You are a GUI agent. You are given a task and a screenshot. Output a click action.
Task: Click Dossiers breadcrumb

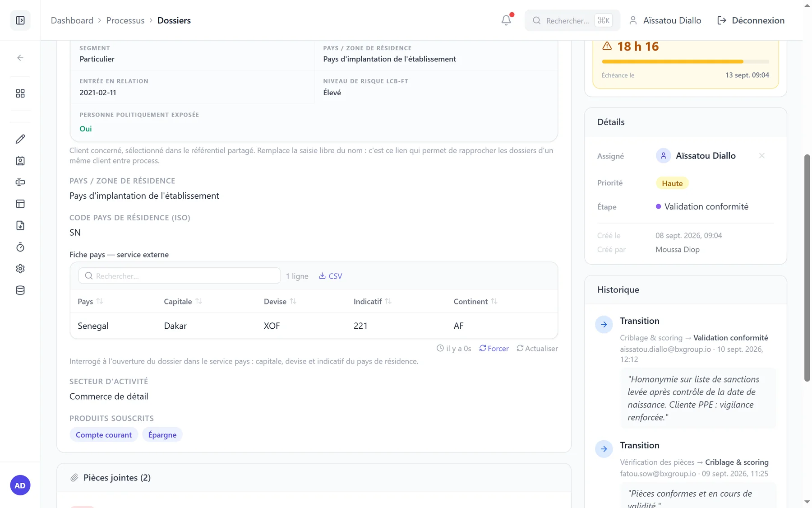tap(174, 20)
